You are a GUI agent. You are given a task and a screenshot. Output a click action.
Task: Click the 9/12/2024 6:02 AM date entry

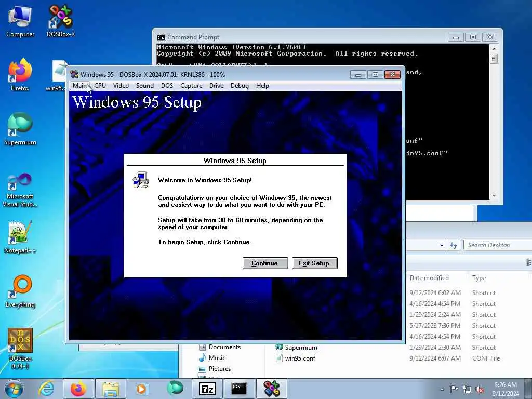[x=435, y=293]
